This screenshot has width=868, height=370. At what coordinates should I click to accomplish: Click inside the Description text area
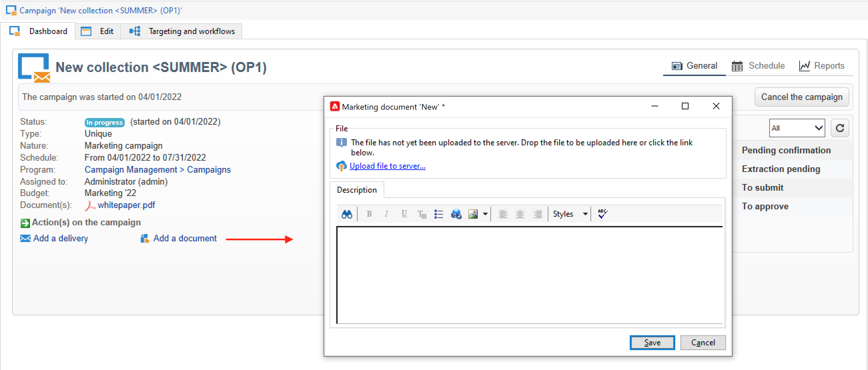(529, 274)
